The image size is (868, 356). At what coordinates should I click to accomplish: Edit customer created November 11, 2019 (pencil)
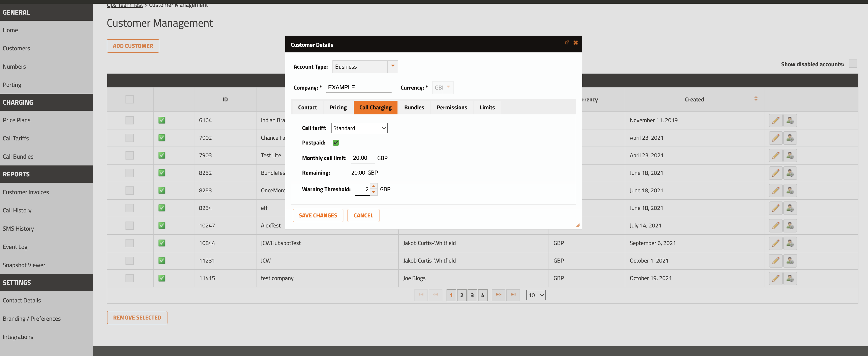pyautogui.click(x=776, y=121)
